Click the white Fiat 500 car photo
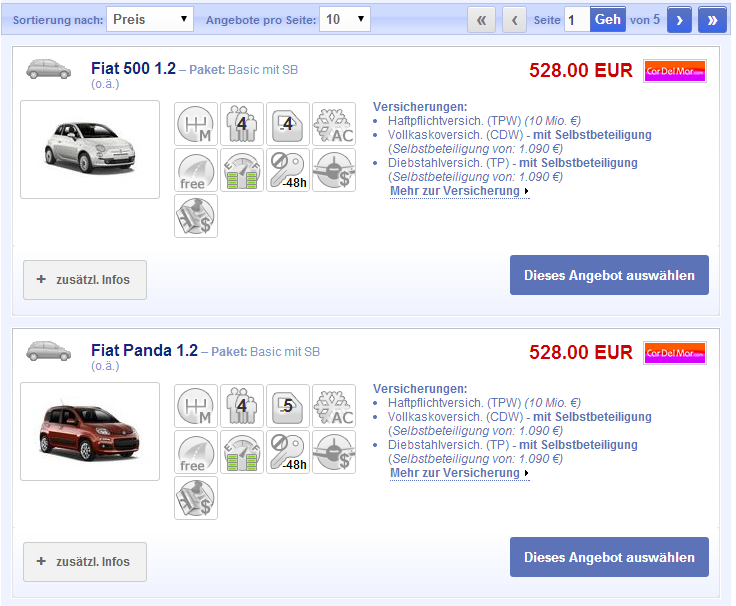736x606 pixels. point(90,149)
